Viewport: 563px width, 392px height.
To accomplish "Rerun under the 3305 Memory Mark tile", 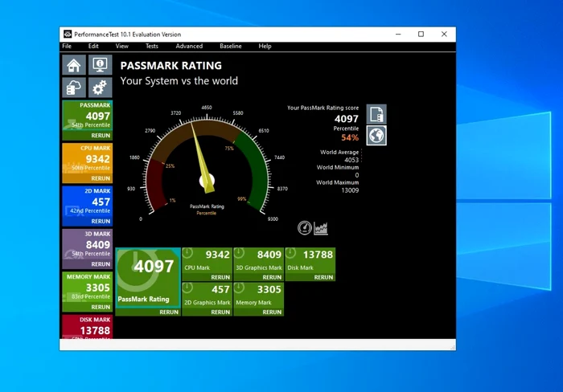I will [x=272, y=312].
